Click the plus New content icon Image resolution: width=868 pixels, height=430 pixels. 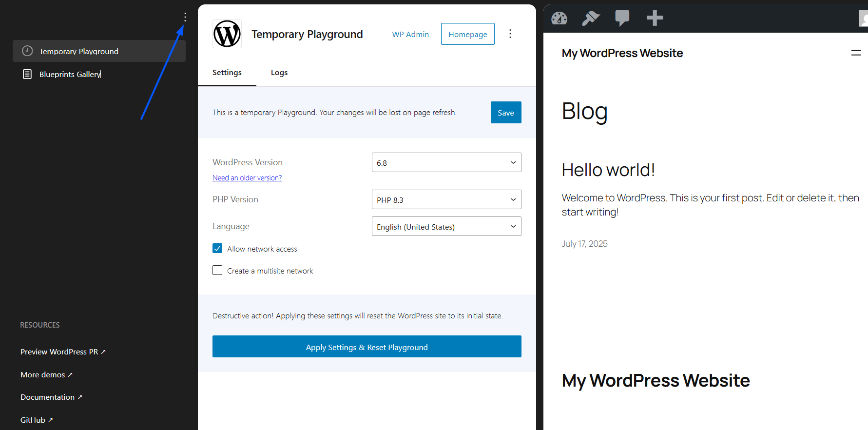point(655,18)
